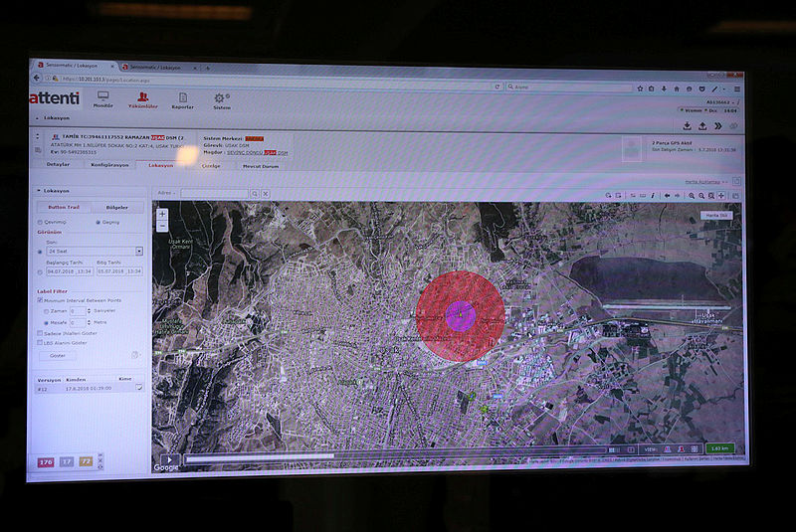Switch to the Konfigürasyon tab

(109, 164)
